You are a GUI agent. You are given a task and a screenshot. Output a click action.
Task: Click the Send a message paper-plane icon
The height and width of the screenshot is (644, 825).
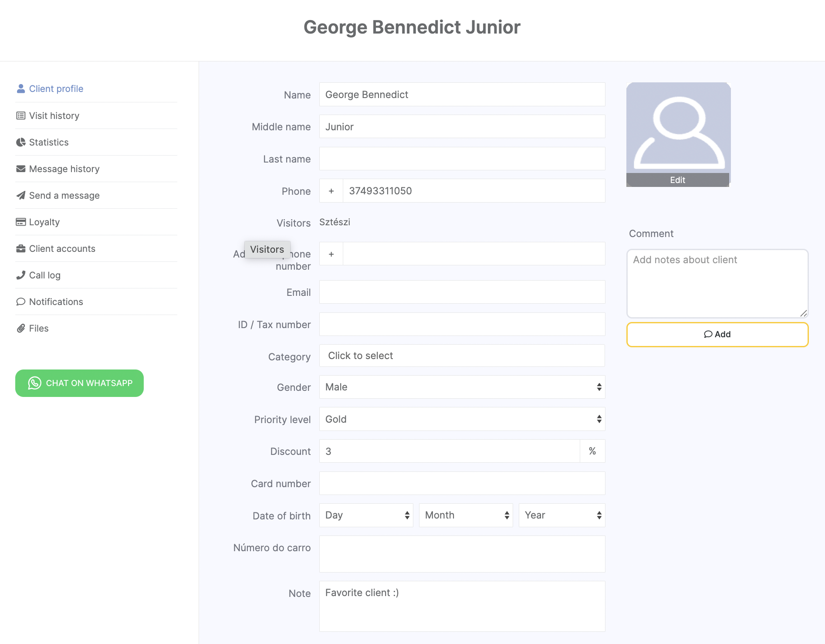click(20, 196)
